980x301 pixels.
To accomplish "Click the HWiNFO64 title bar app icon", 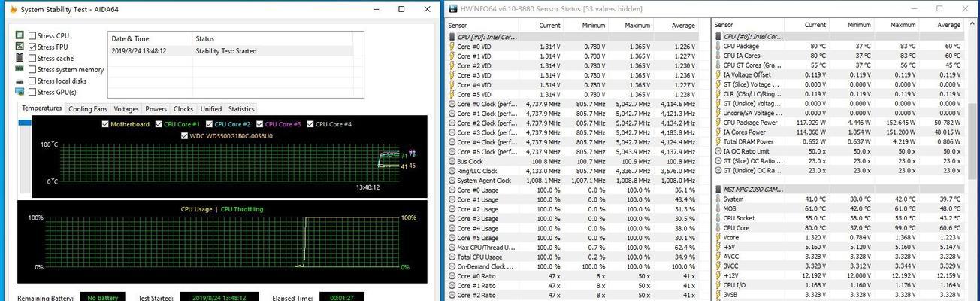I will pyautogui.click(x=452, y=9).
